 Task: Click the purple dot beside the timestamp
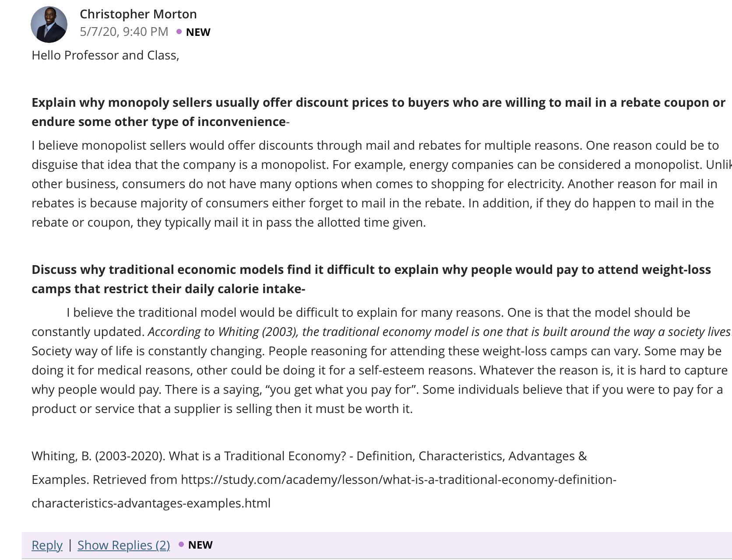tap(179, 31)
